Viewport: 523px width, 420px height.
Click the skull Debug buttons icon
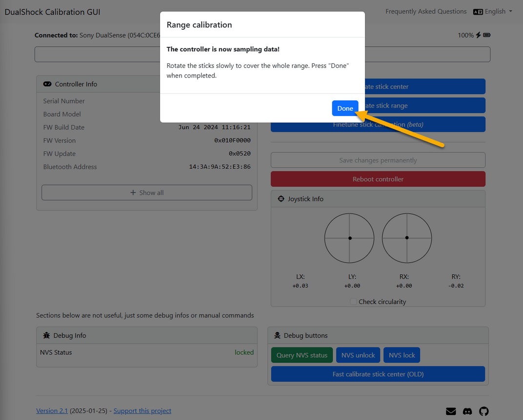(x=277, y=336)
